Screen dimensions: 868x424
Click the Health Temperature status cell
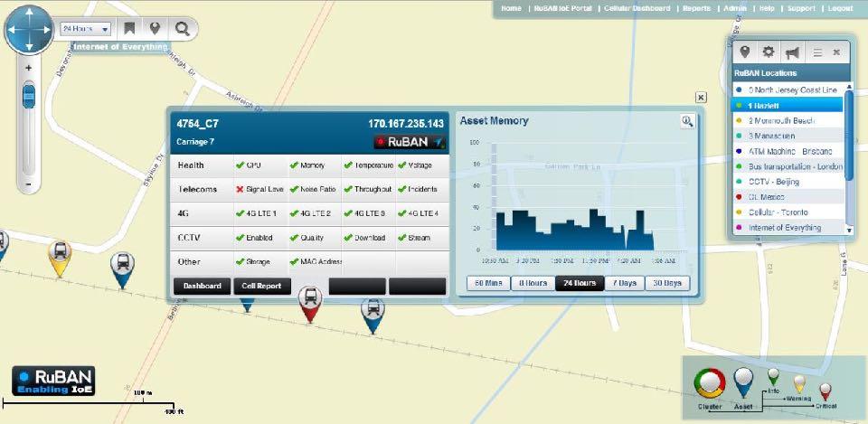(368, 165)
